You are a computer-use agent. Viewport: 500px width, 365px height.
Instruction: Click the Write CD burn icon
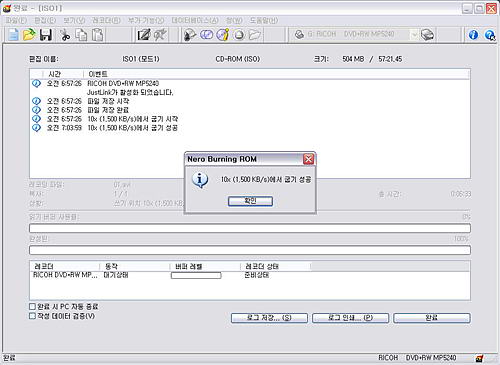pos(190,35)
